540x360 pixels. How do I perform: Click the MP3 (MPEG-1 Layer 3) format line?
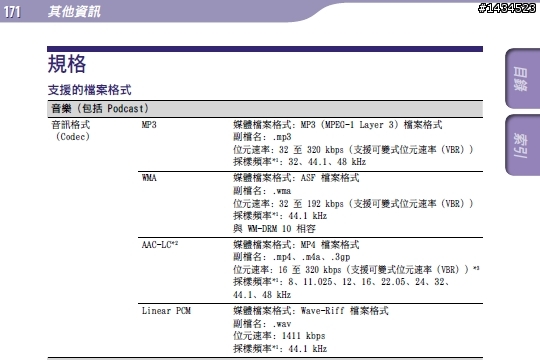tap(338, 124)
